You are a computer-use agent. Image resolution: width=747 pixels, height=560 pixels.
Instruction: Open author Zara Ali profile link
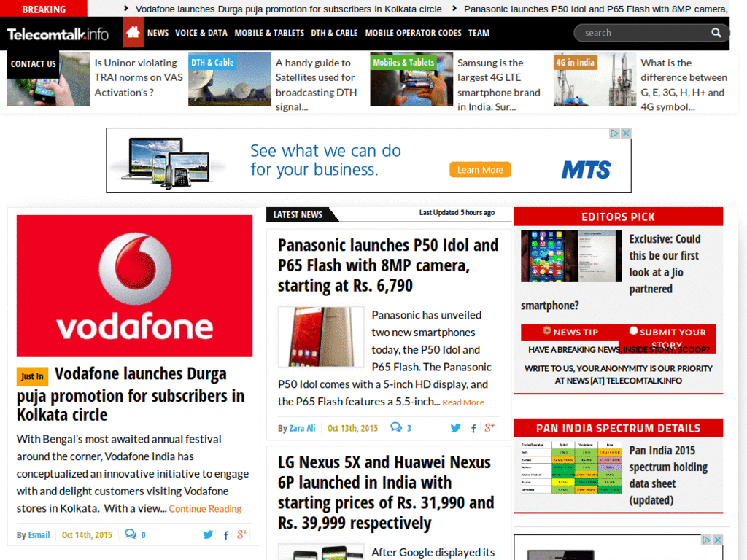coord(302,428)
